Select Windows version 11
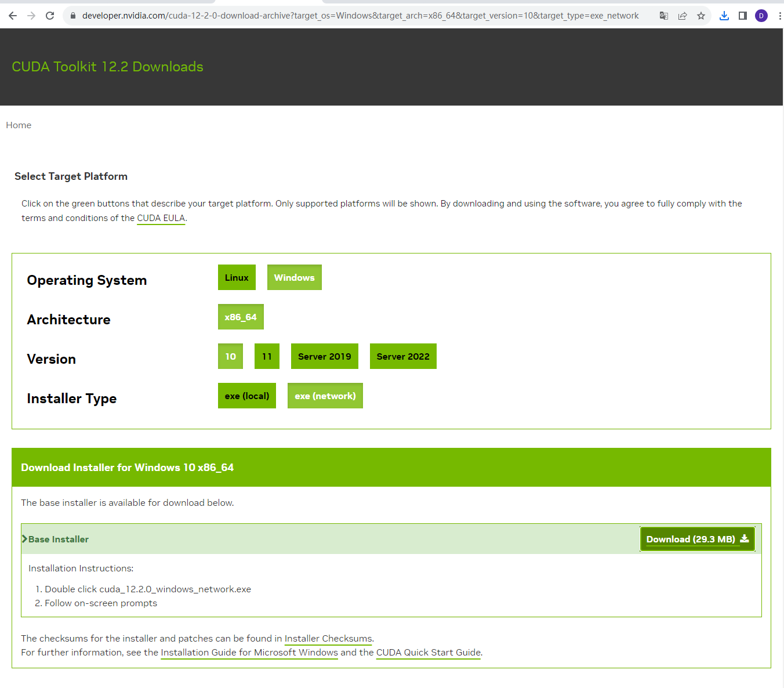 click(267, 356)
